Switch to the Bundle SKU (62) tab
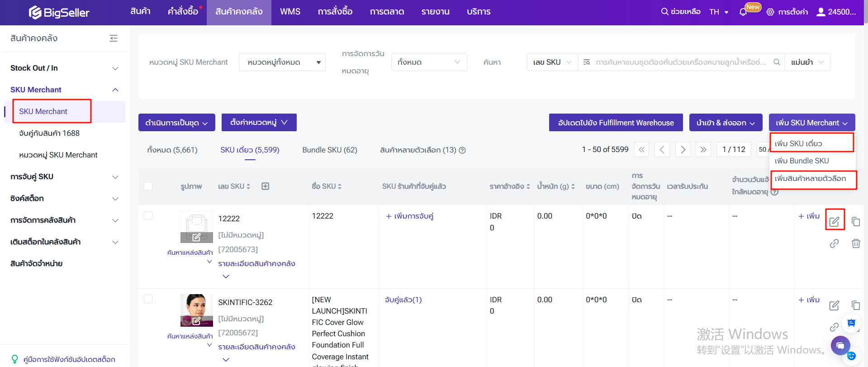This screenshot has width=868, height=367. tap(329, 150)
